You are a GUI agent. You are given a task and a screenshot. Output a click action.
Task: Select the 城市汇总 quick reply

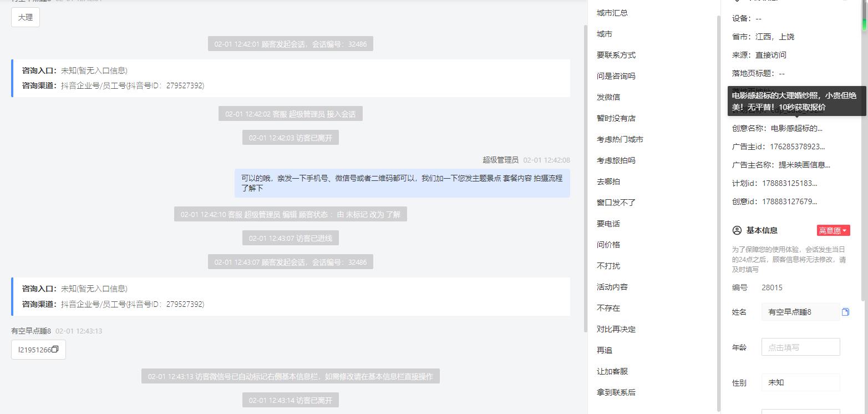(x=612, y=13)
